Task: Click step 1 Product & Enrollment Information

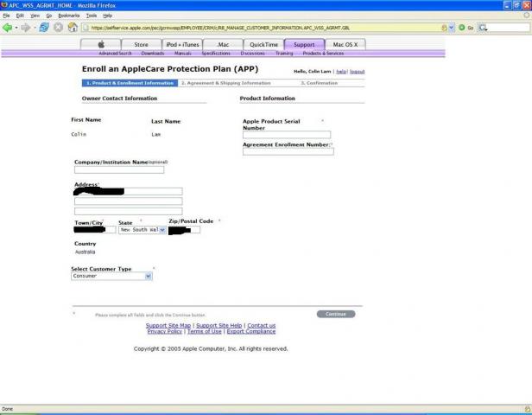Action: (130, 83)
